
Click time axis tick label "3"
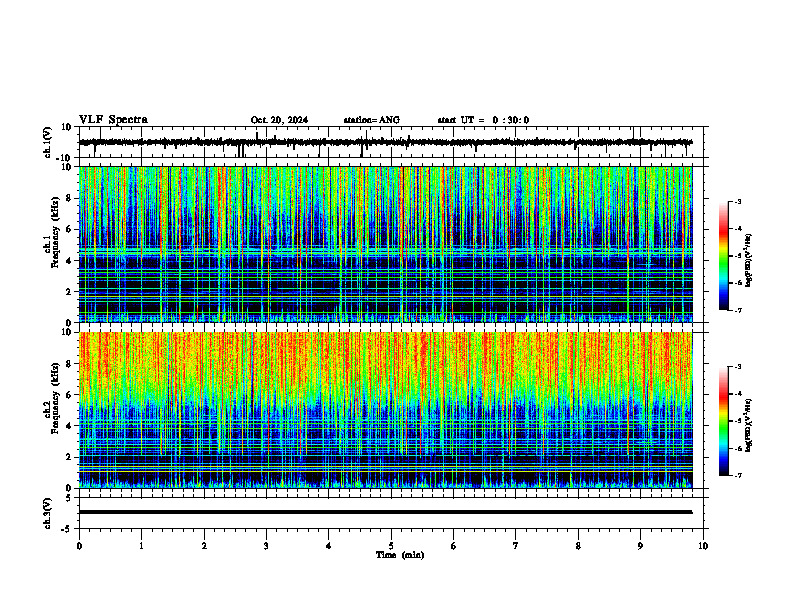point(266,546)
